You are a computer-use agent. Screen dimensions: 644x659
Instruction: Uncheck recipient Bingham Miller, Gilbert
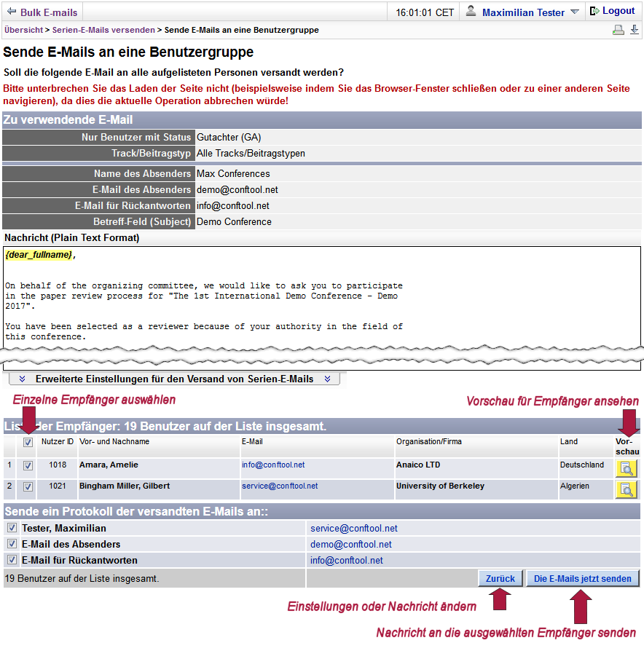coord(28,486)
